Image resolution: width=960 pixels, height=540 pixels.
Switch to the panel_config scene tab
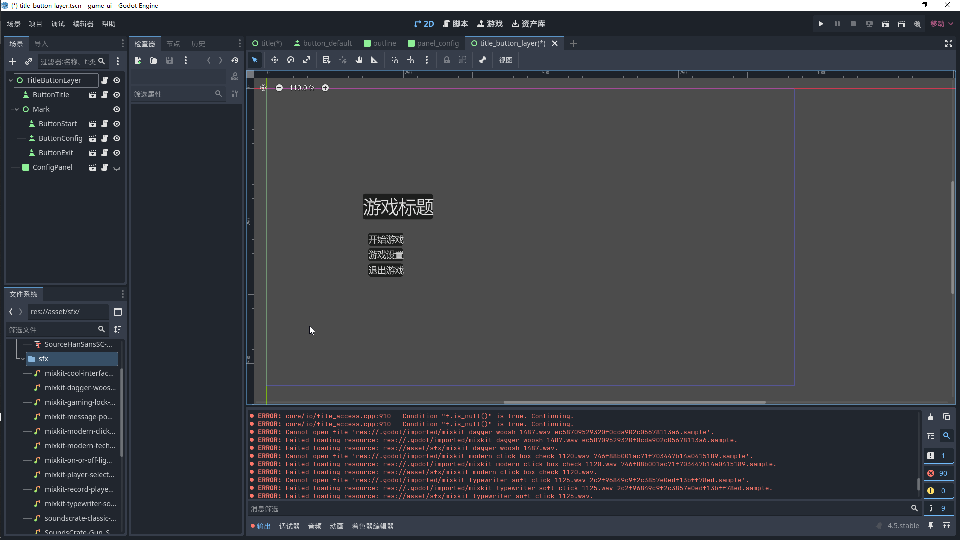[433, 44]
